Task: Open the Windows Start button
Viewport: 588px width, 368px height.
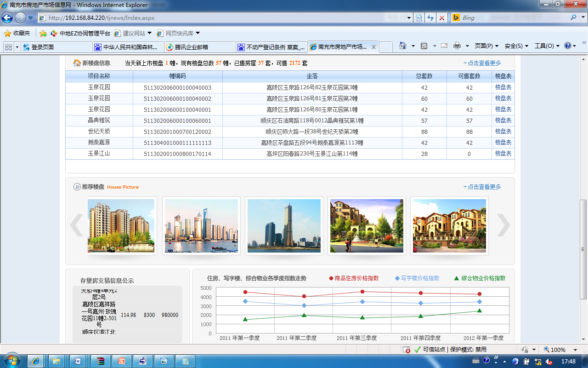Action: click(x=11, y=360)
